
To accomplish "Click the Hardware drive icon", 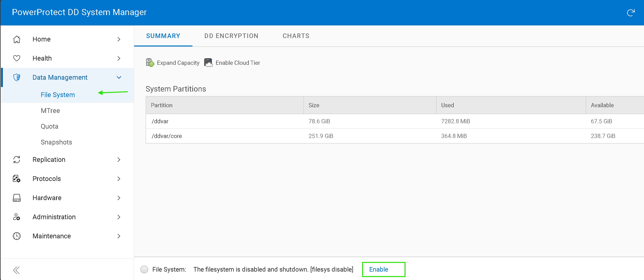I will point(17,198).
